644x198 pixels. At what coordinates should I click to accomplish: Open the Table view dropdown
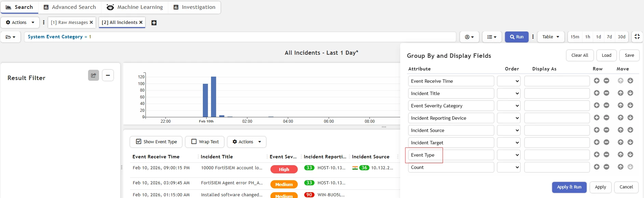pos(551,37)
